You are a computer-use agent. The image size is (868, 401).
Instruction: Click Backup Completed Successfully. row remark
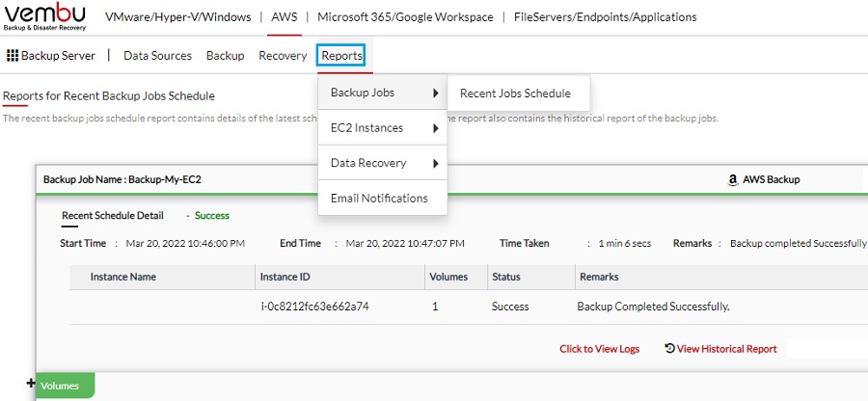(x=653, y=307)
